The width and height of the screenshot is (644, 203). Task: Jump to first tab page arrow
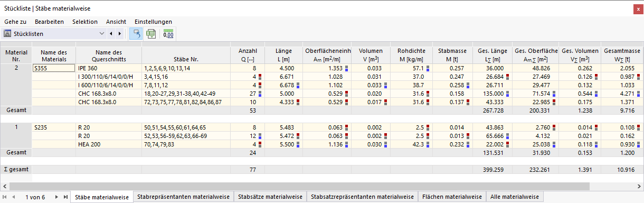coord(5,197)
